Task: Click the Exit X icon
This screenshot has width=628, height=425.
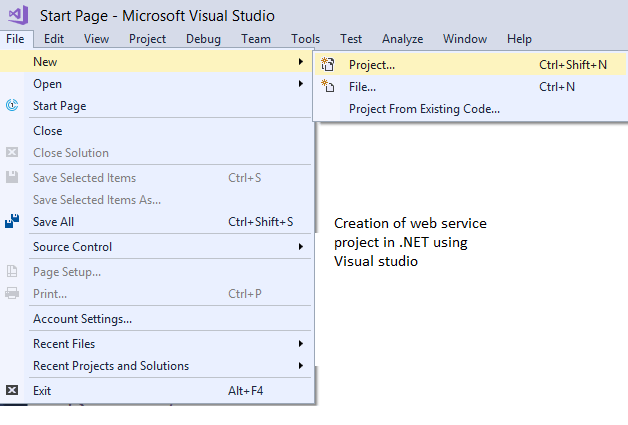Action: click(x=12, y=390)
